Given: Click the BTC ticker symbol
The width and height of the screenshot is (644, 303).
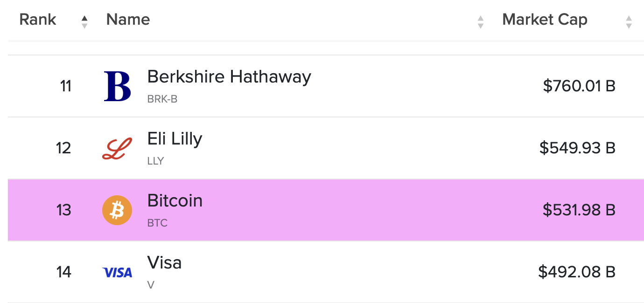Looking at the screenshot, I should click(x=157, y=223).
